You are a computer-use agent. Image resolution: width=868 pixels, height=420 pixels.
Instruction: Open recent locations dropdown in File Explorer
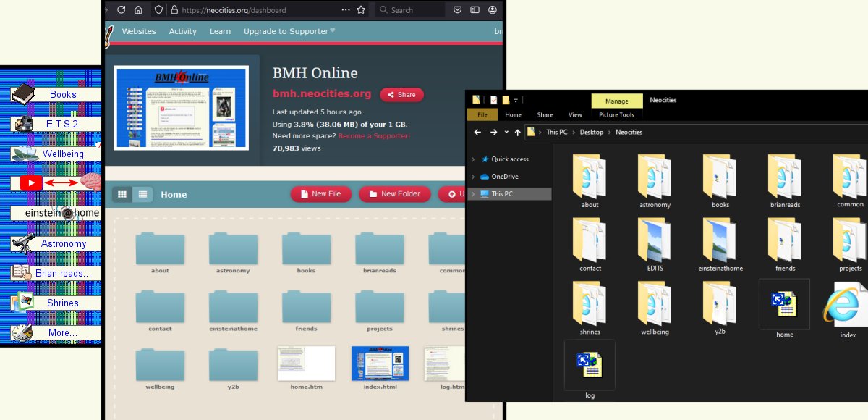506,133
